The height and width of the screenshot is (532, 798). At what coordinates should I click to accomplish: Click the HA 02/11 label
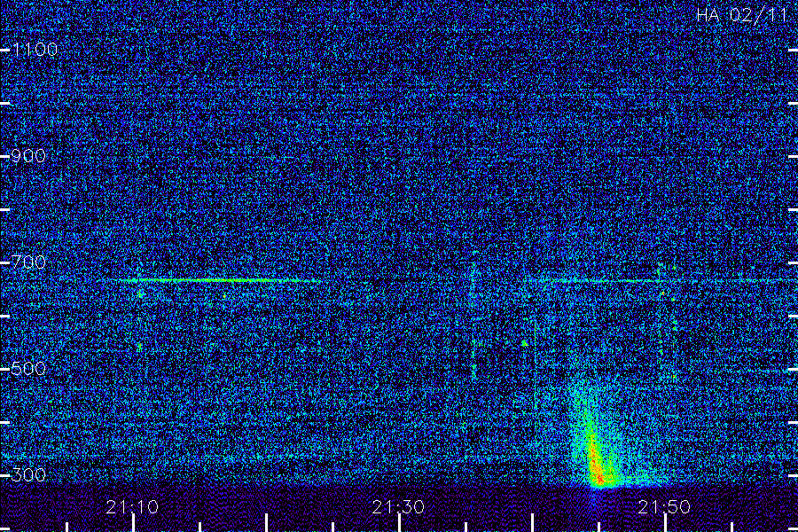pyautogui.click(x=742, y=15)
